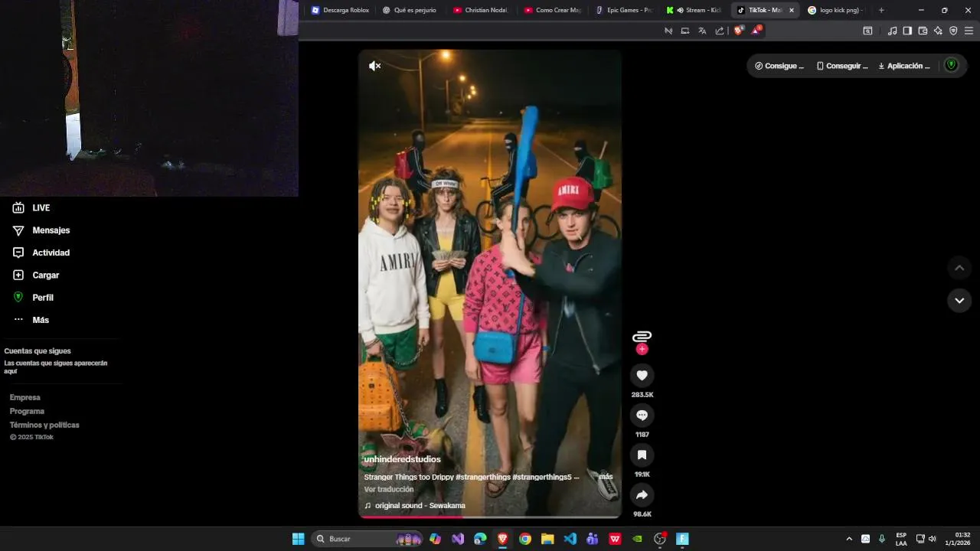Open the Brave Shields lion icon

click(x=738, y=31)
